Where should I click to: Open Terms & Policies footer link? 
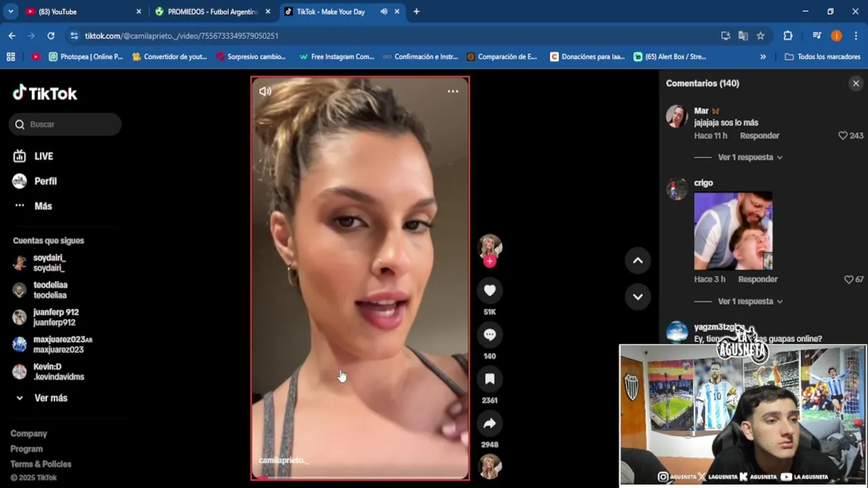pos(41,464)
